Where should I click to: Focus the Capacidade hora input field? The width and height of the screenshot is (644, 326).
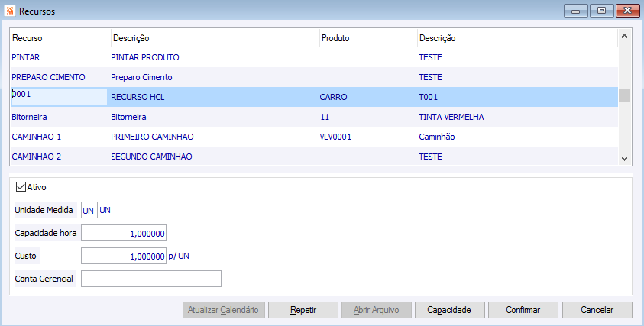click(124, 233)
